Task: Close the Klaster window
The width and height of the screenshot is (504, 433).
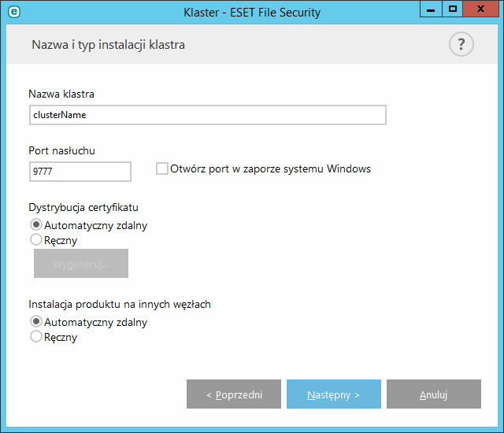Action: click(x=481, y=9)
